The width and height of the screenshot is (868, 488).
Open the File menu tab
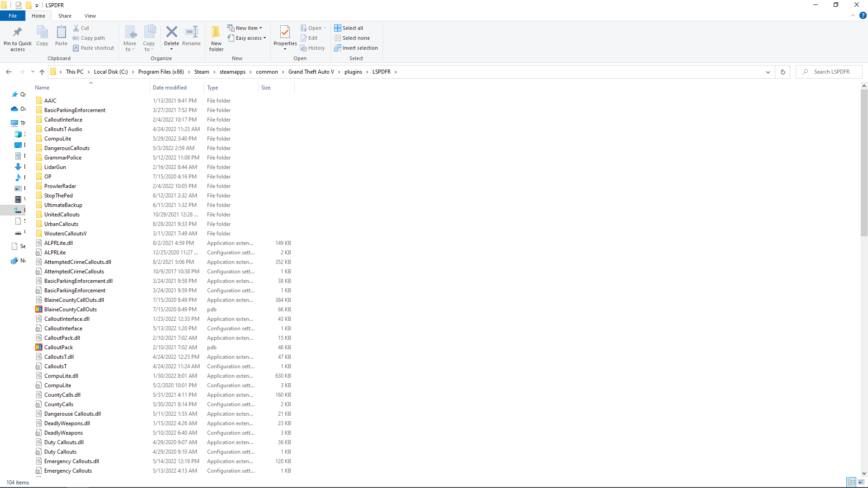[x=13, y=16]
